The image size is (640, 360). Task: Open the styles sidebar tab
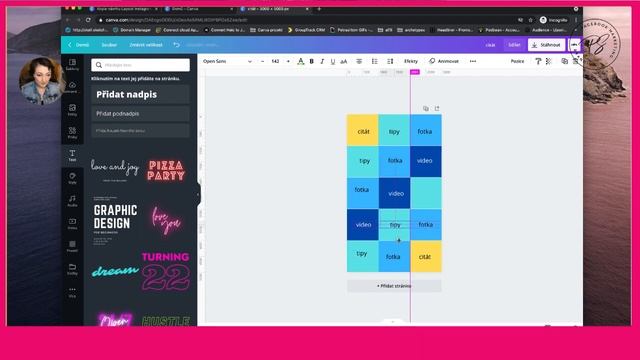point(72,178)
